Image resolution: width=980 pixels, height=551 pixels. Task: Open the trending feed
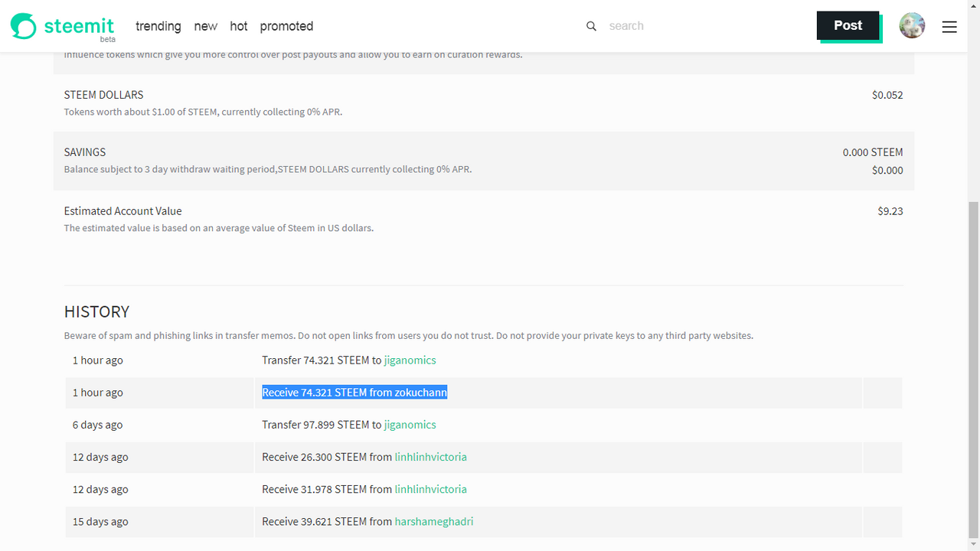158,26
